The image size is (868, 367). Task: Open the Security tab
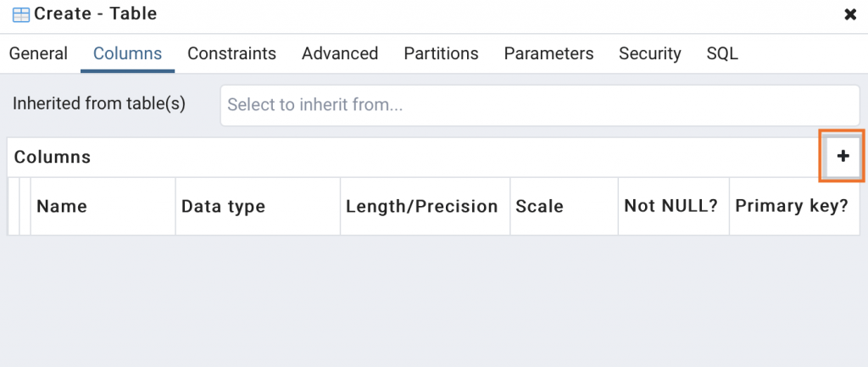pyautogui.click(x=650, y=53)
